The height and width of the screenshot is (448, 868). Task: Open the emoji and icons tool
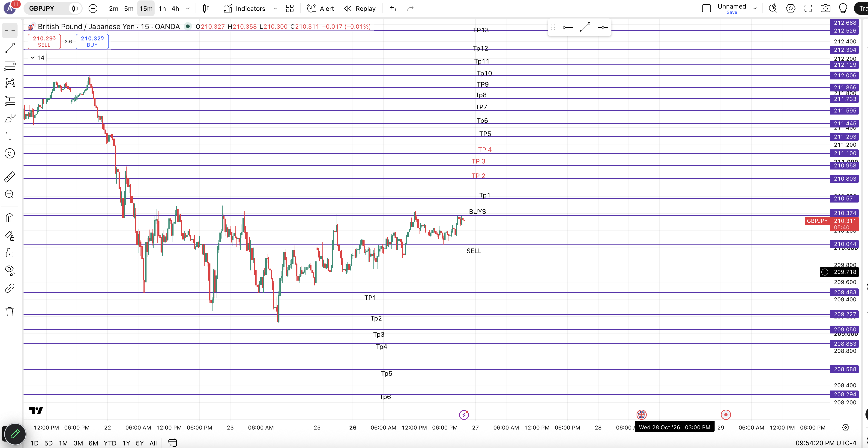point(10,154)
